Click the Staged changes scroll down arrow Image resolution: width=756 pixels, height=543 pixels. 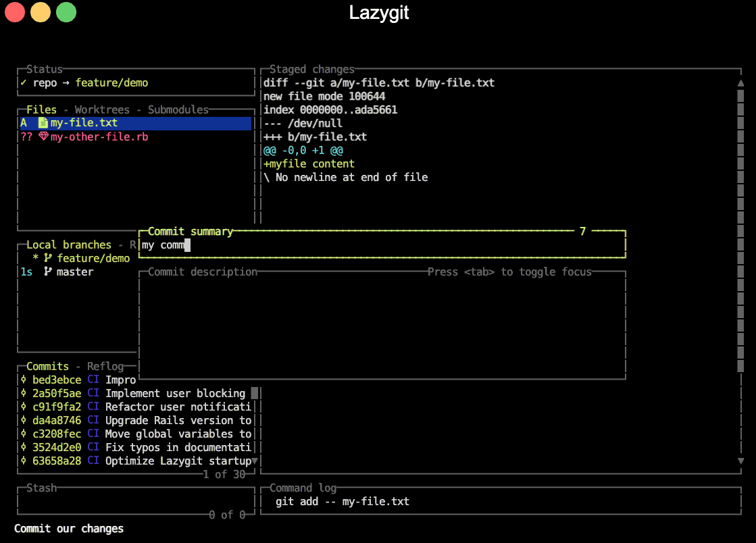740,461
